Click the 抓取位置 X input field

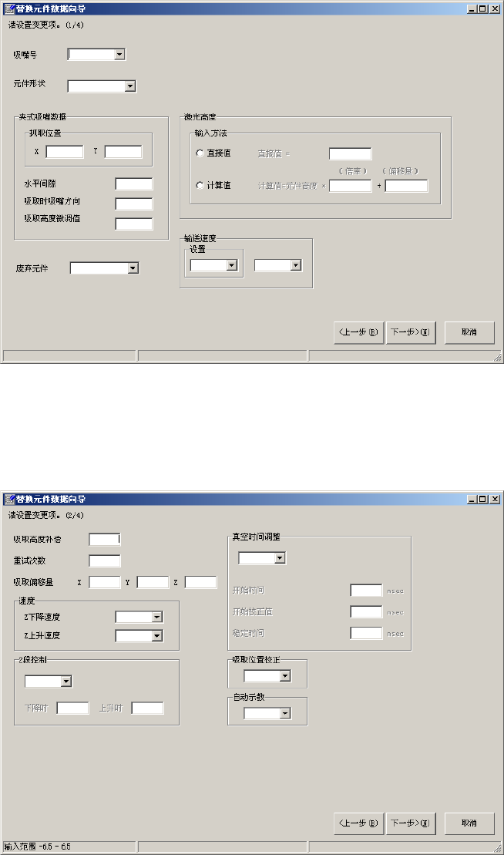click(x=64, y=152)
